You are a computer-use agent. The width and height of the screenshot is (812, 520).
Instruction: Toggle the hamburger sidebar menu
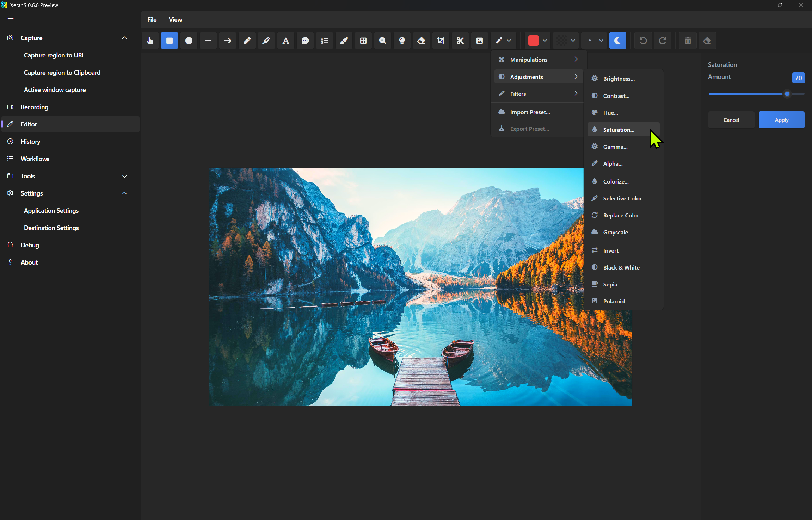[x=11, y=20]
